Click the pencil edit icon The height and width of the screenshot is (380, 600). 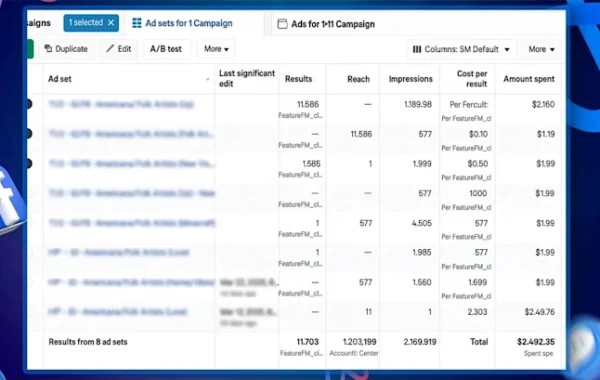110,49
